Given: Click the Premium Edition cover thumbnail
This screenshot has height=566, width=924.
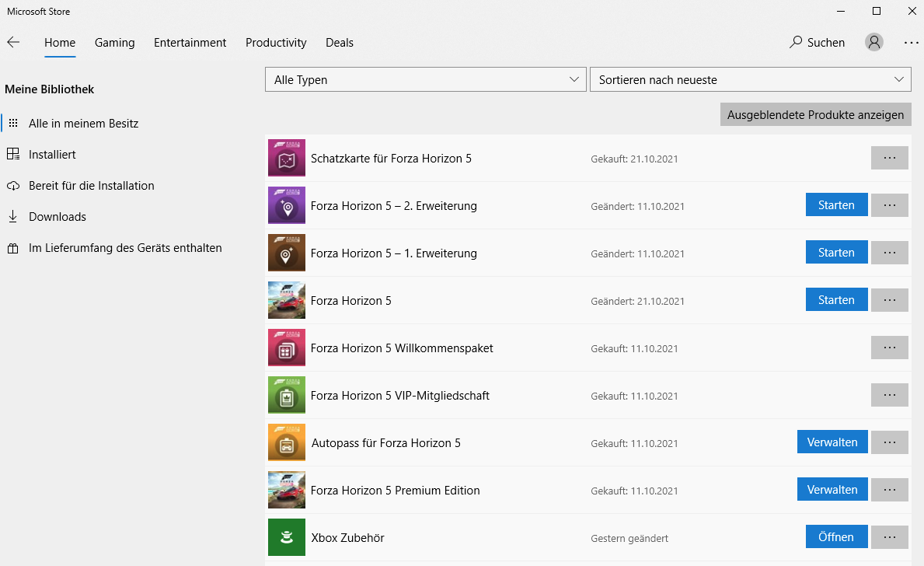Looking at the screenshot, I should click(x=287, y=490).
